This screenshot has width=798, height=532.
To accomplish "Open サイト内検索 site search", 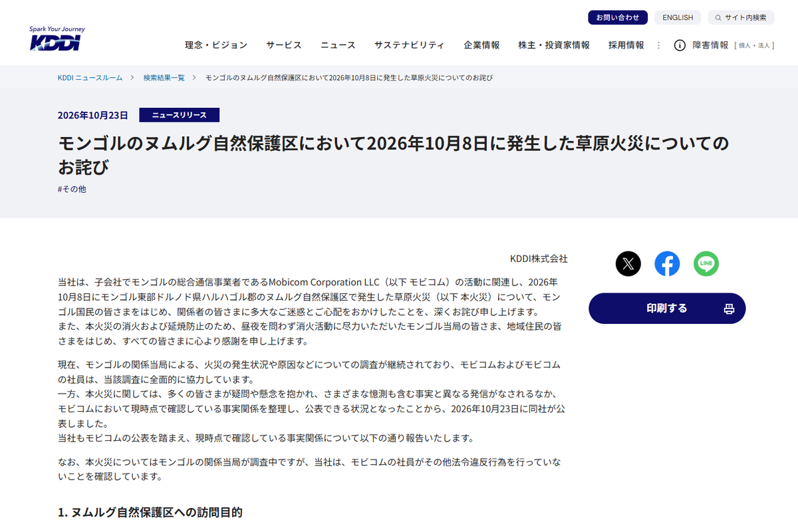I will click(741, 17).
